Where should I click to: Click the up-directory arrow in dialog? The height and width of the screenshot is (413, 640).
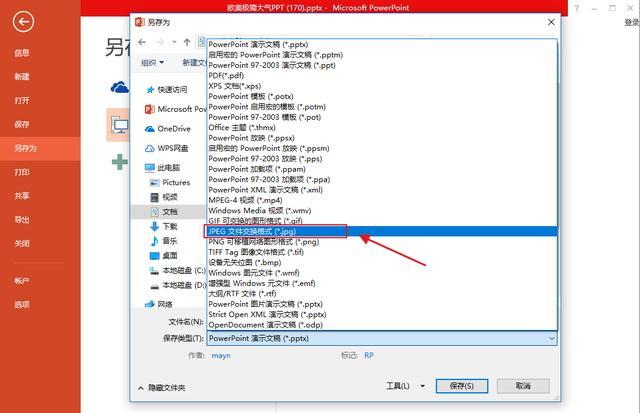coord(187,42)
